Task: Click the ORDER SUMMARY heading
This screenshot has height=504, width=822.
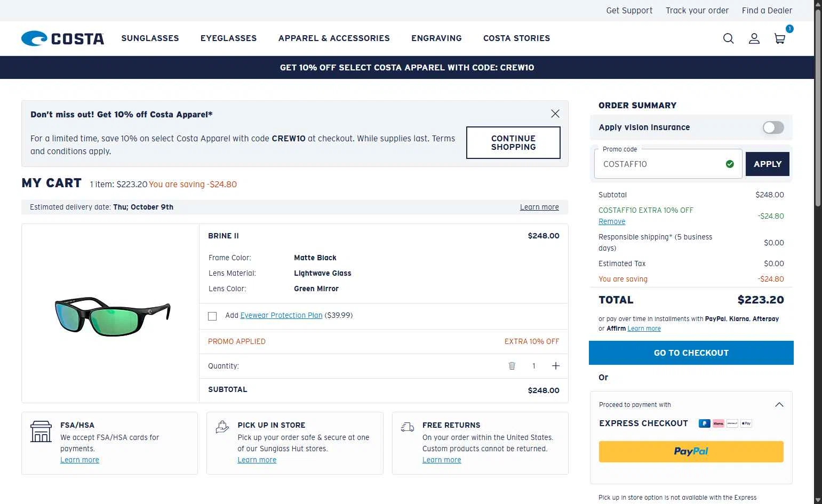Action: (x=637, y=106)
